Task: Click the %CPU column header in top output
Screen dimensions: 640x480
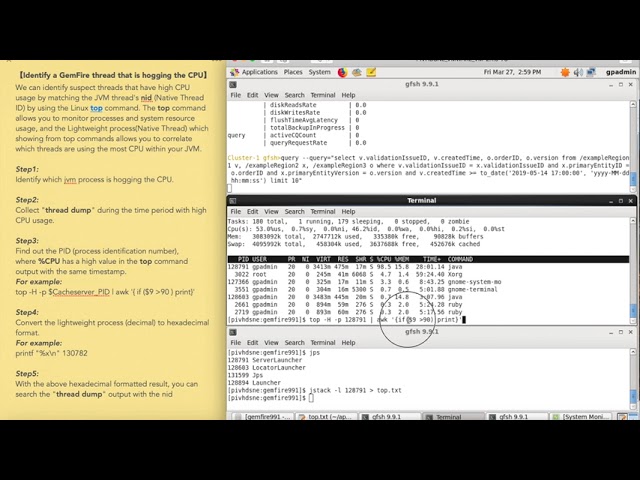Action: 383,259
